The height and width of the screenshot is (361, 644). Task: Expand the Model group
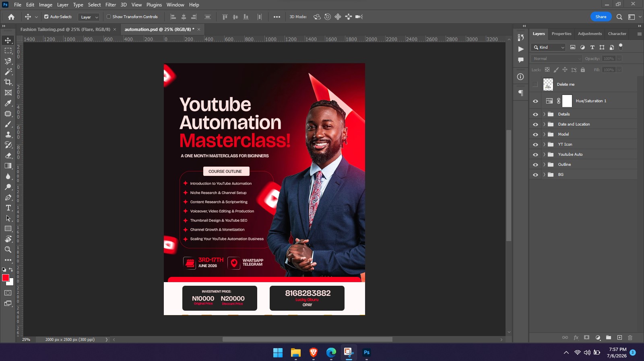[544, 134]
